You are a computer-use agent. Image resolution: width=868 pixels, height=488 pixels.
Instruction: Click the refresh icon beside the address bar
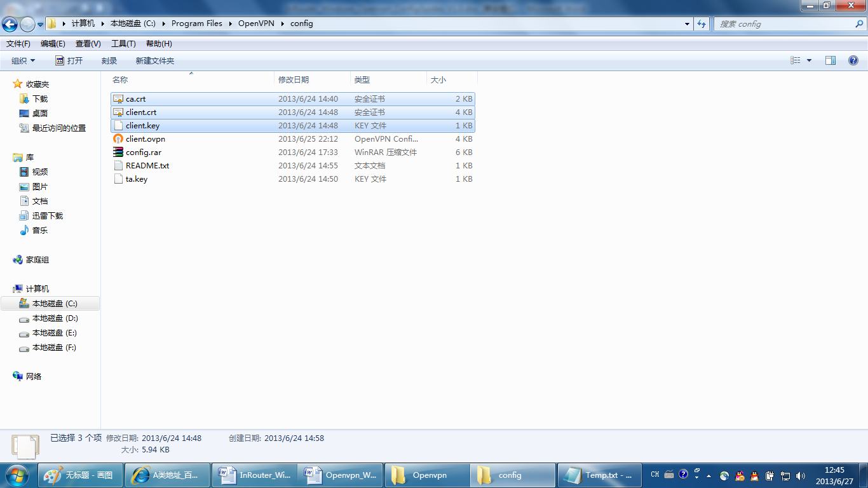click(702, 24)
